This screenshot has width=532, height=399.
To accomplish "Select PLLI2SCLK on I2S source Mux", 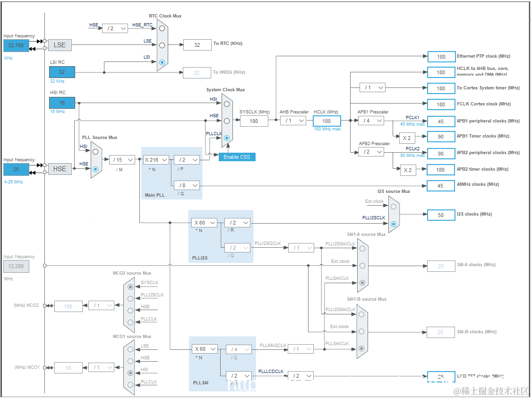I will click(x=394, y=224).
